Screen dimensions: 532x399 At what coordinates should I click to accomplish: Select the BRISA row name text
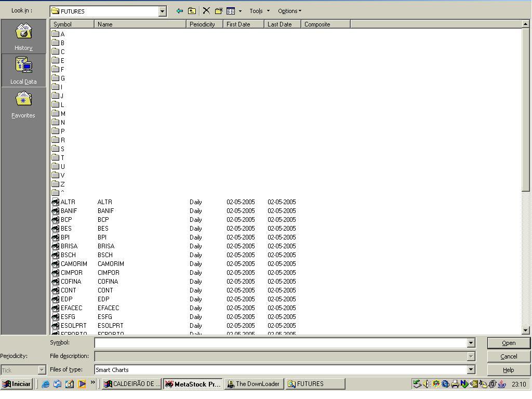click(x=106, y=246)
